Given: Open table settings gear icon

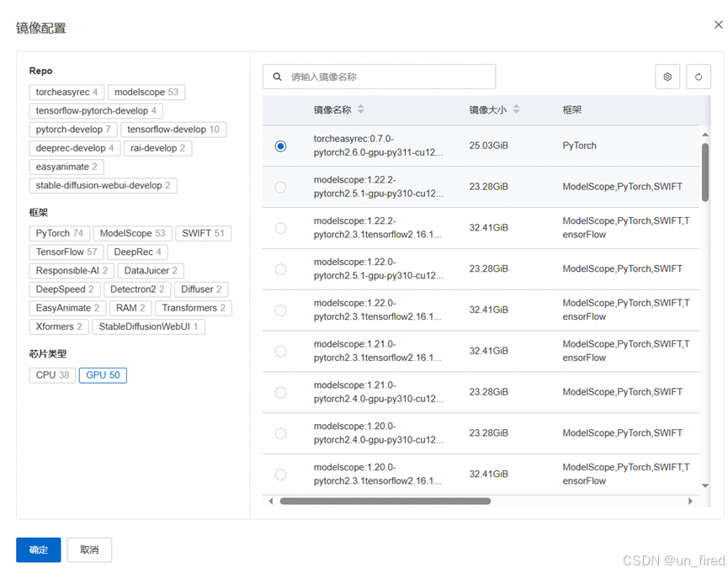Looking at the screenshot, I should [667, 77].
